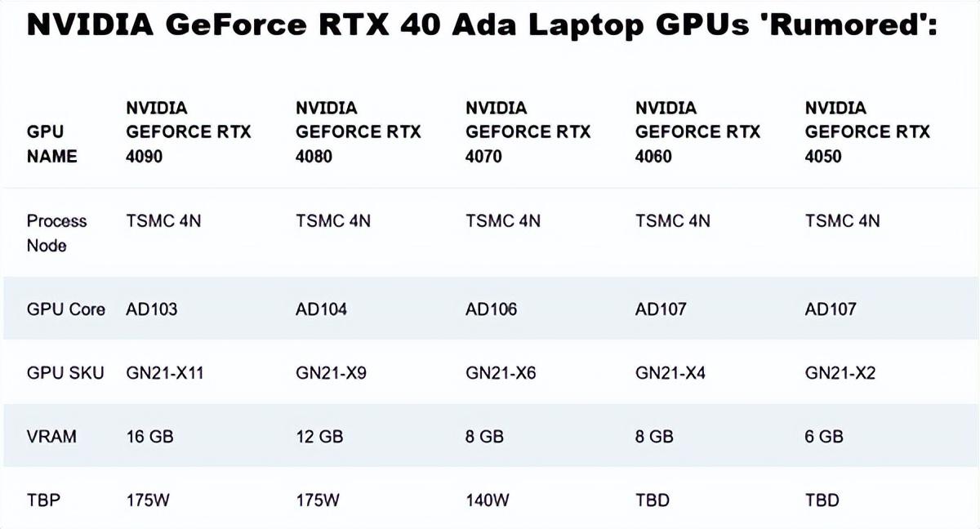Click the NVIDIA GeForce RTX 4090 column header

click(x=188, y=131)
